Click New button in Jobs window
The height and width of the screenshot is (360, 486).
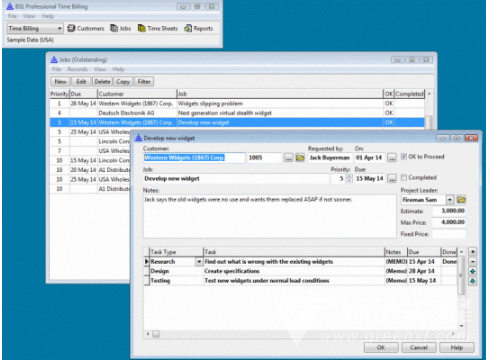click(x=60, y=82)
